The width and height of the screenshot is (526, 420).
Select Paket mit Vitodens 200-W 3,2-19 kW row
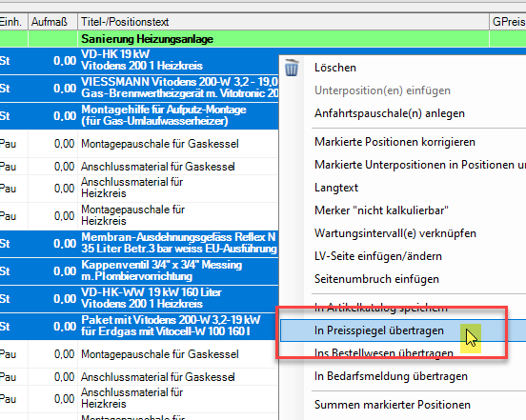point(139,326)
